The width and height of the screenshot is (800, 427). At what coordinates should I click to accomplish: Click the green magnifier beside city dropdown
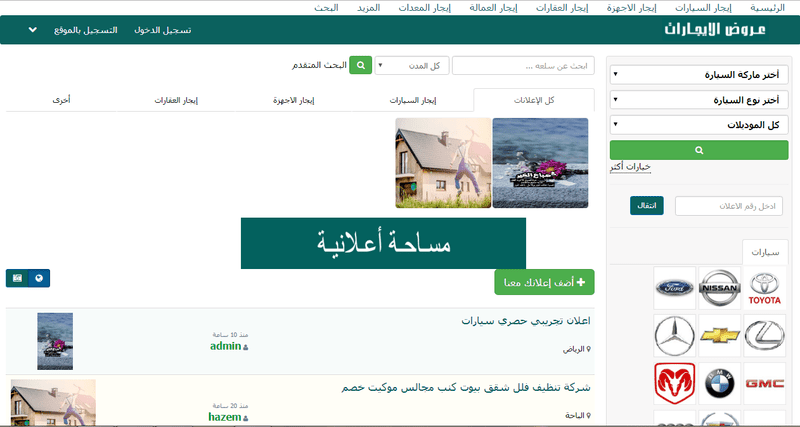coord(361,65)
